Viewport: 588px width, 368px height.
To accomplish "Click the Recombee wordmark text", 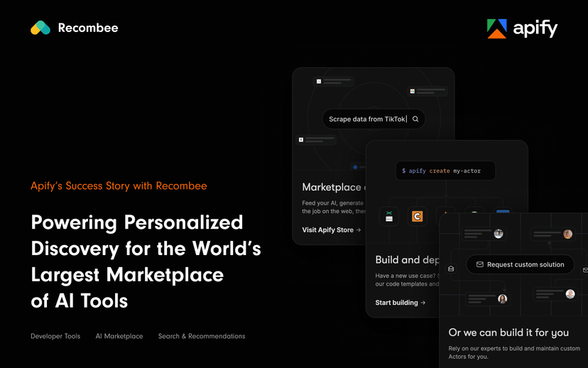I will click(x=88, y=28).
